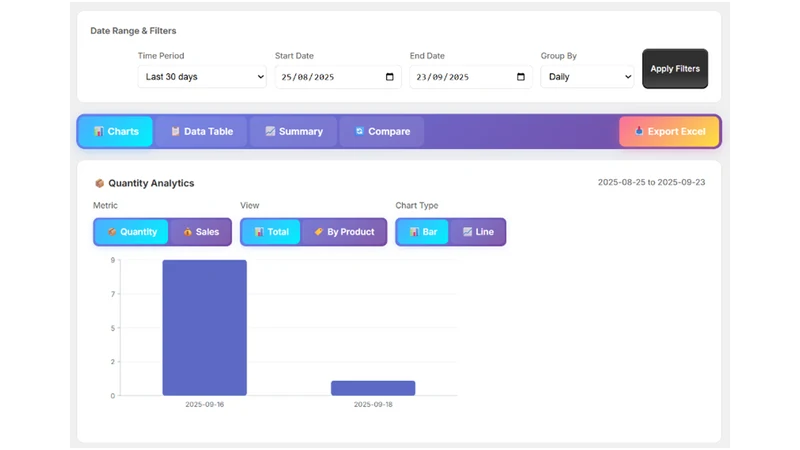Switch to the Charts tab
Image resolution: width=800 pixels, height=450 pixels.
tap(116, 132)
